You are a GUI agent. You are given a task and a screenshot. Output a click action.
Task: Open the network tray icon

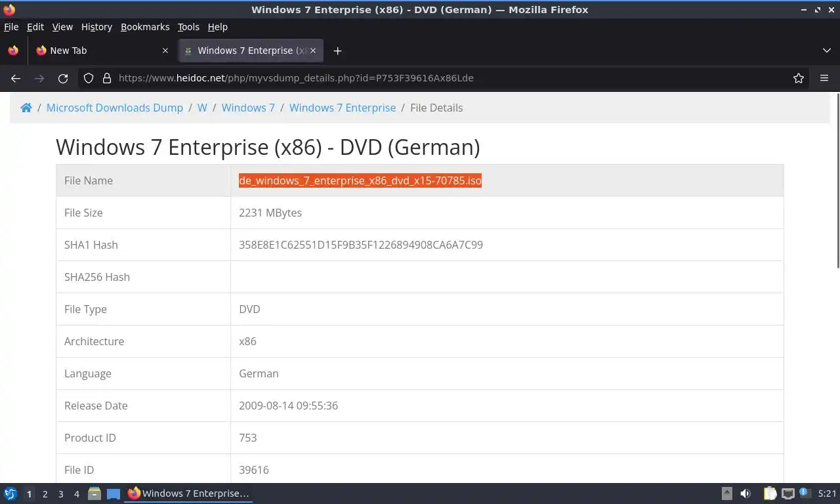coord(788,493)
